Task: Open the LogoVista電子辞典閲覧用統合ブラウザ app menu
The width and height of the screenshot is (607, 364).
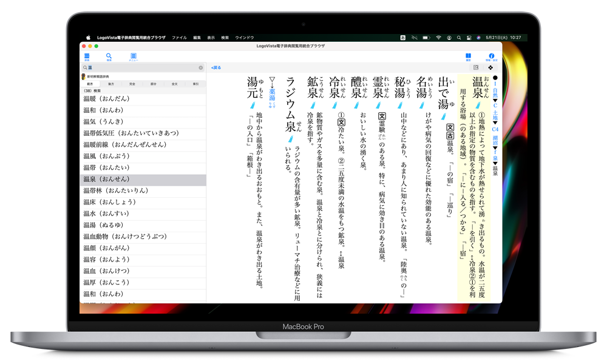Action: [131, 38]
